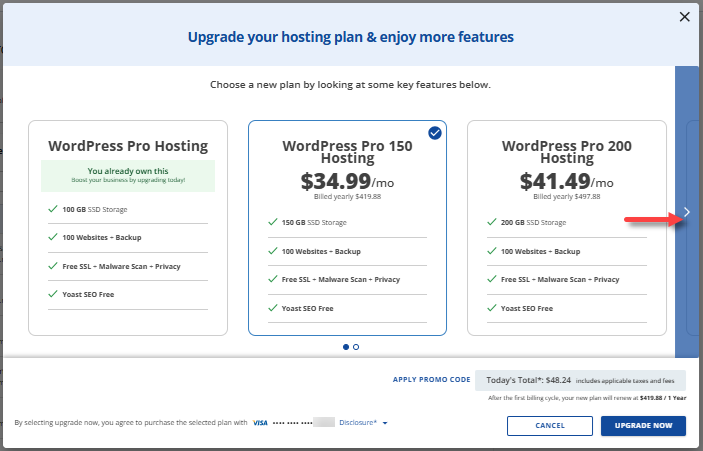
Task: Go to first carousel page dot
Action: [x=346, y=347]
